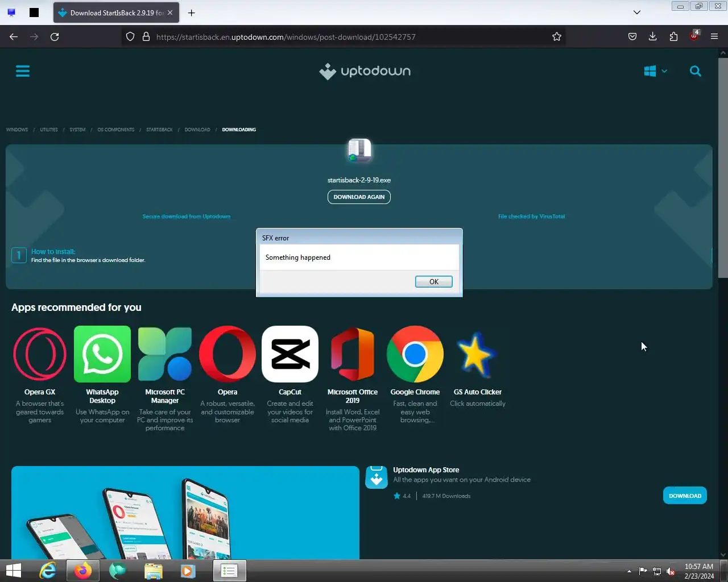Open the list all tabs dropdown

[x=637, y=13]
